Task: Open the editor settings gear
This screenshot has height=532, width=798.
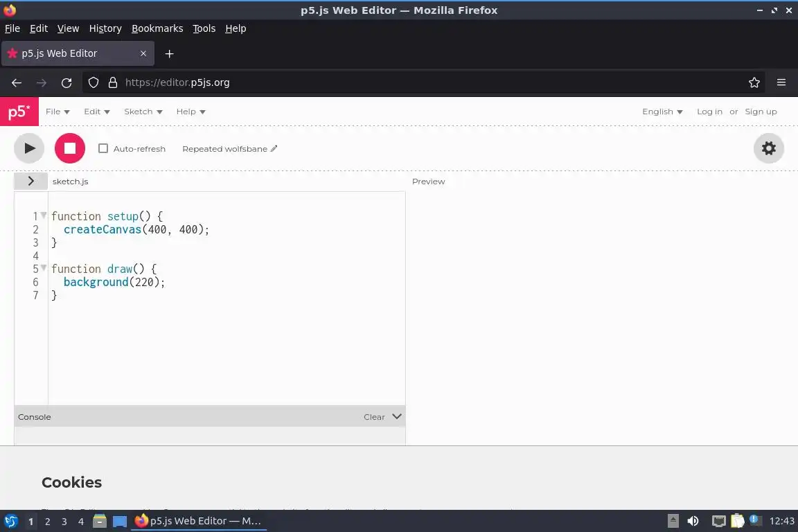Action: click(768, 148)
